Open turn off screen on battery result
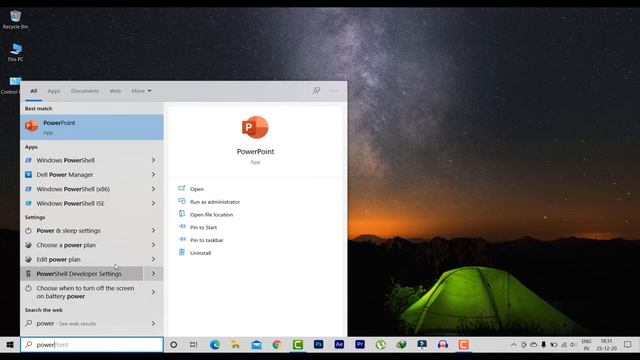Image resolution: width=640 pixels, height=360 pixels. 82,292
